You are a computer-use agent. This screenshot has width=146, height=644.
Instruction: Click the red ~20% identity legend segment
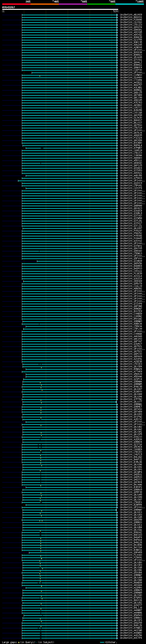click(16, 4)
